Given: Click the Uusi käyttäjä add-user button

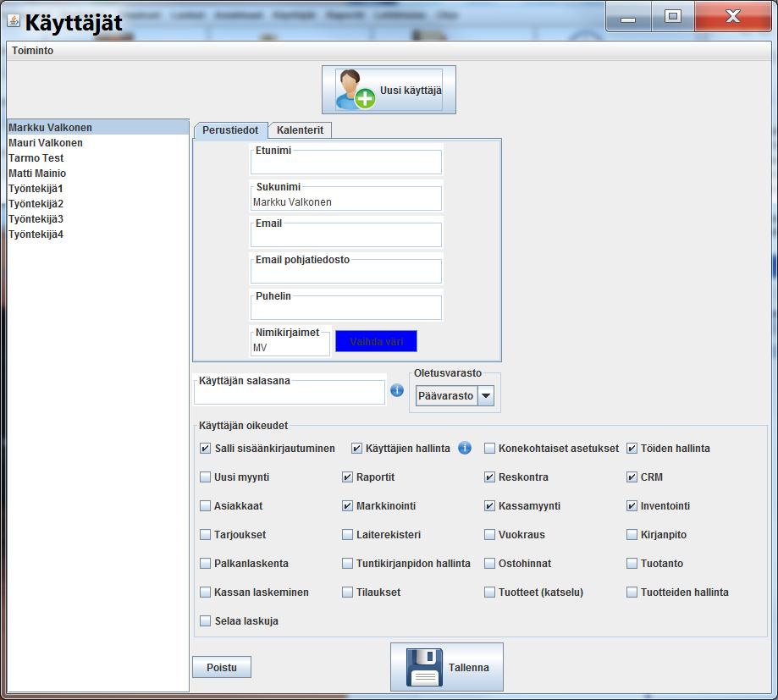Looking at the screenshot, I should pyautogui.click(x=389, y=90).
